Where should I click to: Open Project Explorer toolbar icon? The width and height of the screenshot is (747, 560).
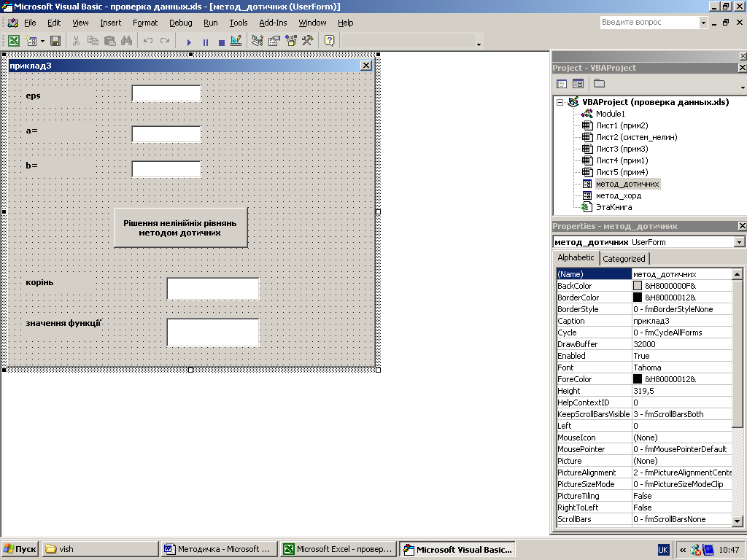click(258, 41)
